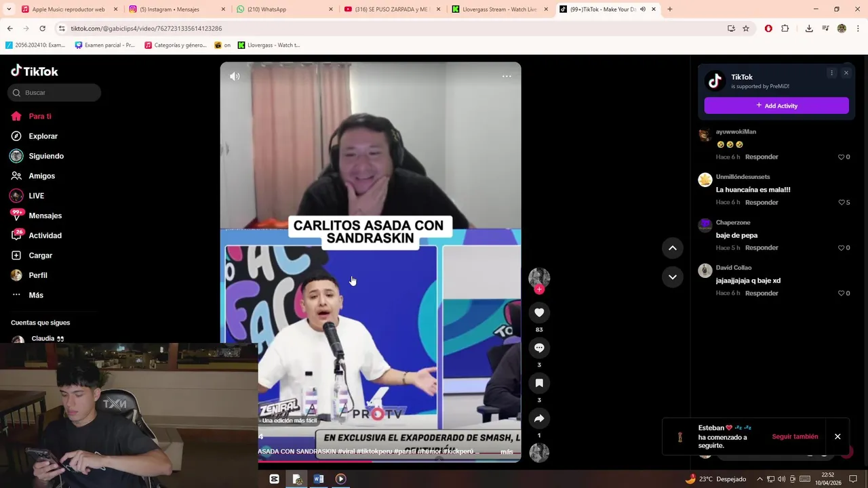
Task: Reload the page
Action: tap(42, 28)
